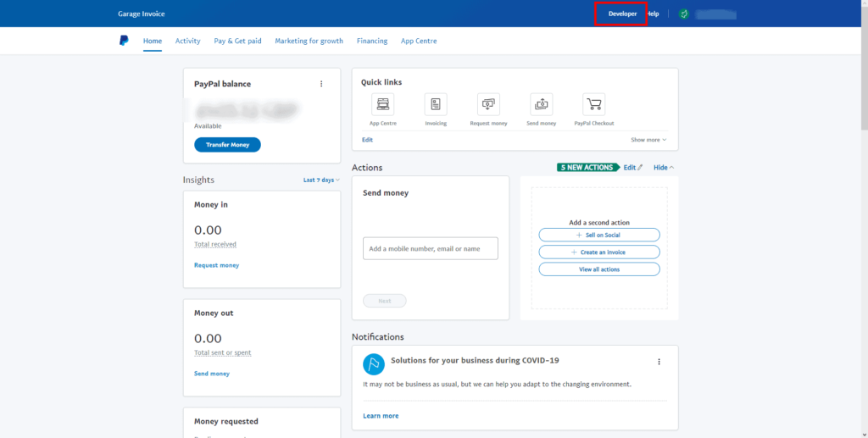Screen dimensions: 868x438
Task: Open the Activity tab
Action: pyautogui.click(x=187, y=41)
